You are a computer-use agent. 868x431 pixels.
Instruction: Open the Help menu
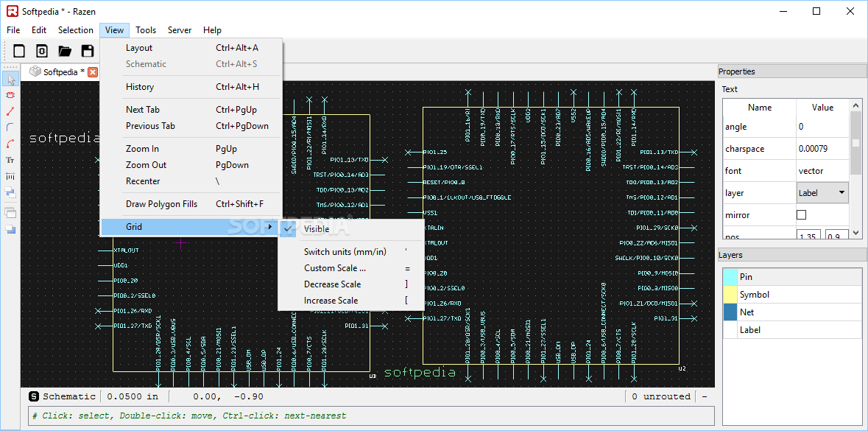click(x=212, y=30)
